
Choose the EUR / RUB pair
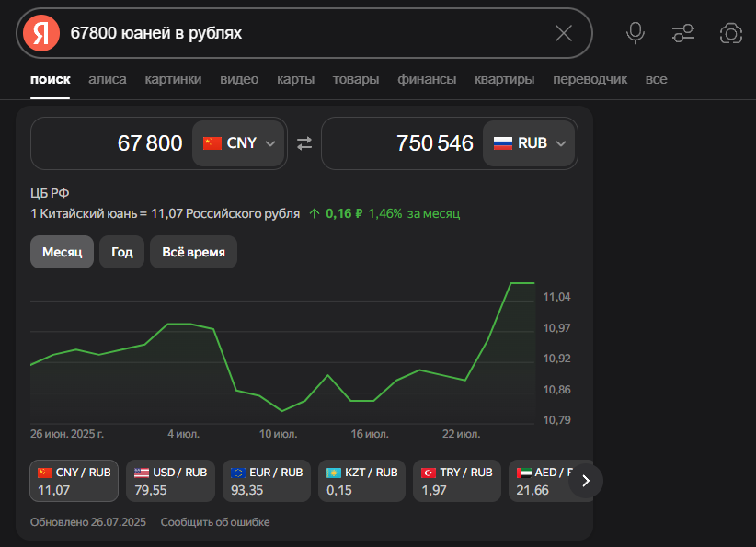click(x=266, y=481)
